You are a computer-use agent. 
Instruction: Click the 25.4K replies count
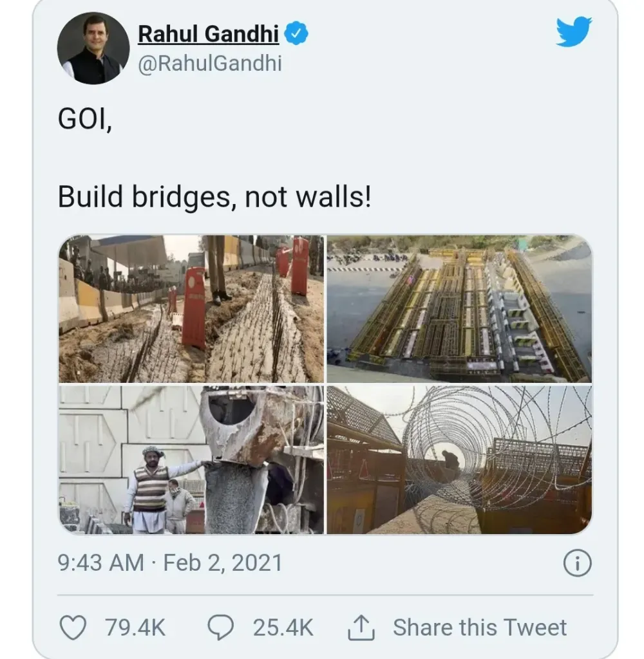coord(283,627)
